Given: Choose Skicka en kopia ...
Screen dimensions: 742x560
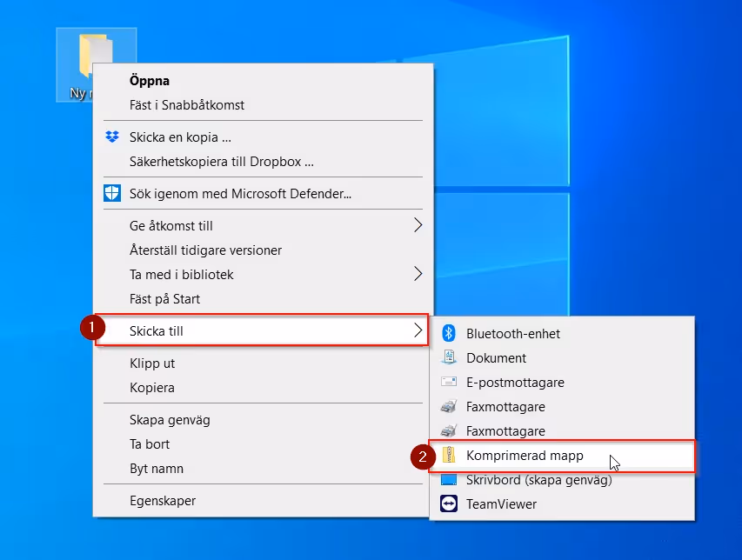Looking at the screenshot, I should 263,137.
